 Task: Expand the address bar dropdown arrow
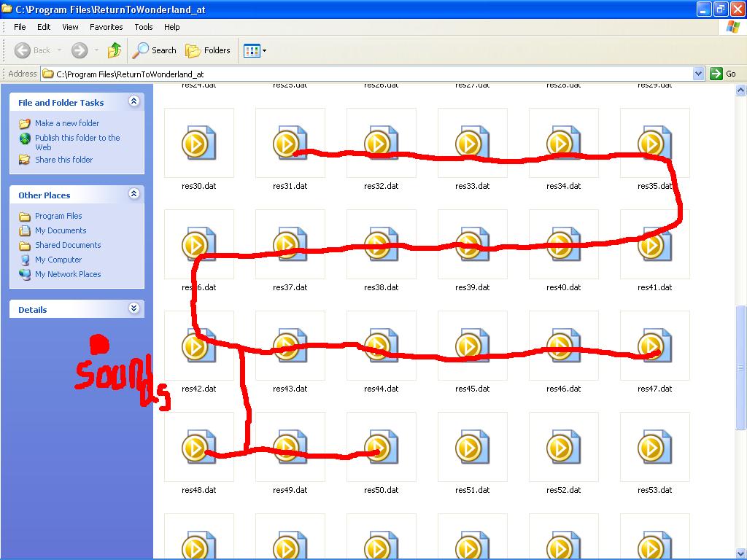pyautogui.click(x=698, y=74)
